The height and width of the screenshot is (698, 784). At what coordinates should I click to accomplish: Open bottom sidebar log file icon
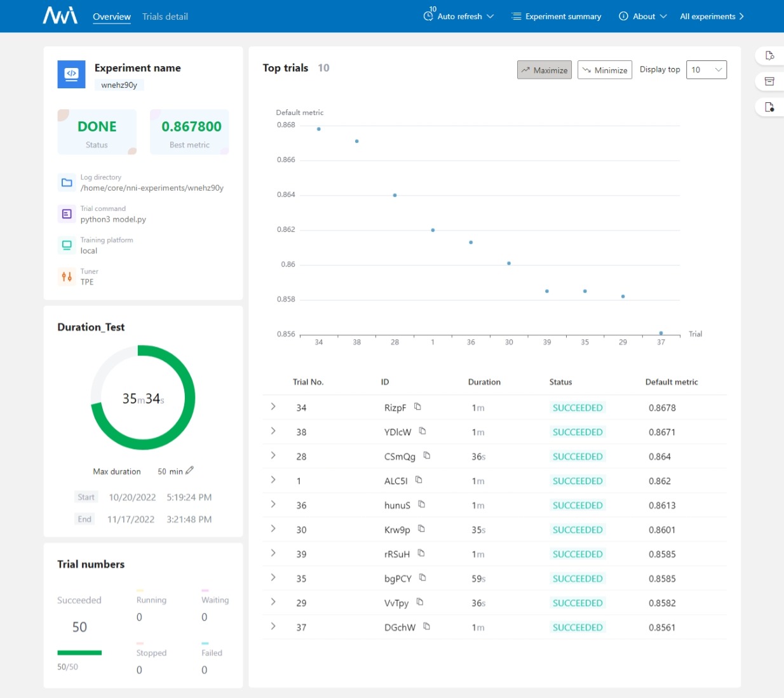point(769,107)
